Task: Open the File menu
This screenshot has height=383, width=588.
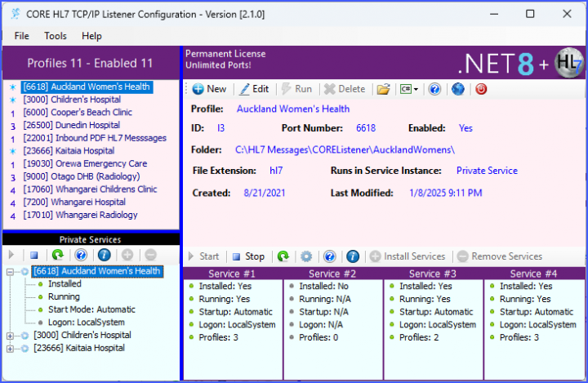Action: (x=21, y=36)
